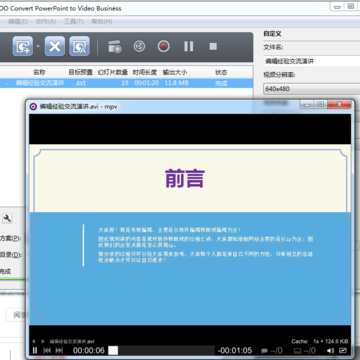Open the 动作(A) menu
This screenshot has width=360, height=360.
(46, 22)
